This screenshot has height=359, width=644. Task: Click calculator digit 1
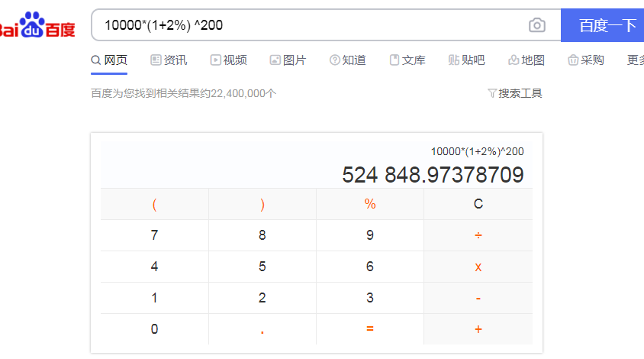pyautogui.click(x=154, y=298)
